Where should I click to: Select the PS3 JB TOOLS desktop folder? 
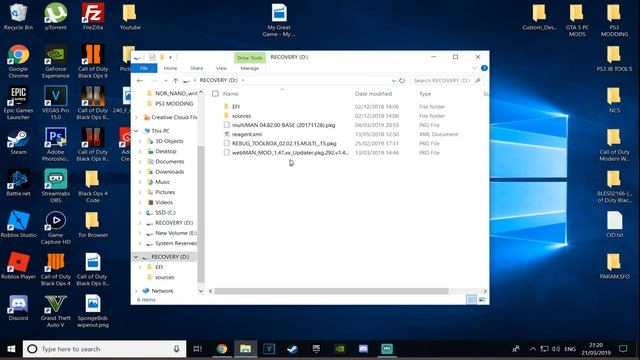click(614, 59)
